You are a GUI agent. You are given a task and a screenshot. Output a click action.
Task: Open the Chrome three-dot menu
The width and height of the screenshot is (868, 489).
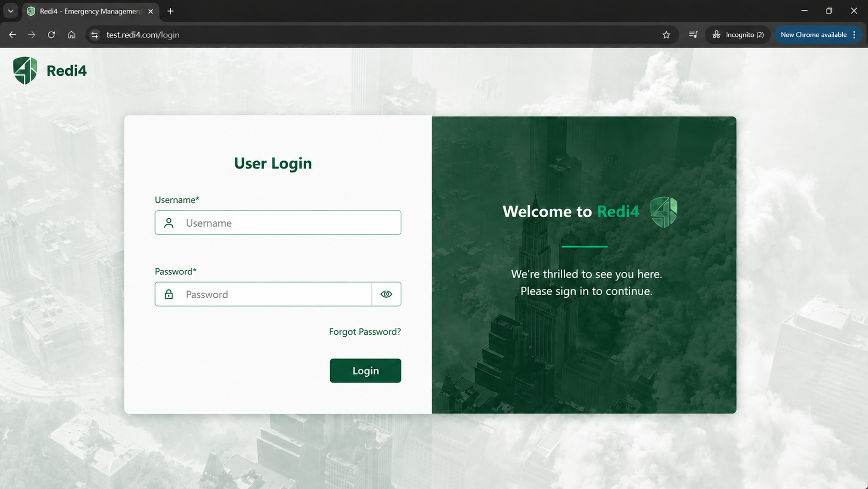(855, 35)
